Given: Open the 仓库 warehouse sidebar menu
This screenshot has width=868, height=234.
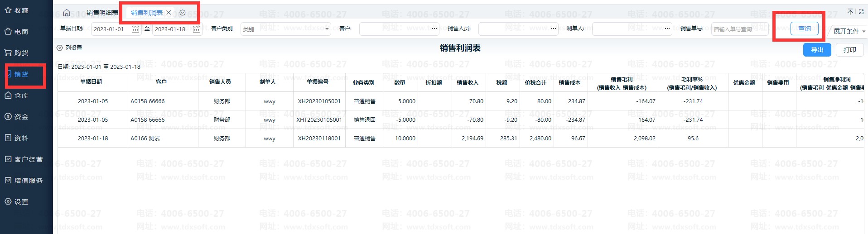Looking at the screenshot, I should [17, 96].
